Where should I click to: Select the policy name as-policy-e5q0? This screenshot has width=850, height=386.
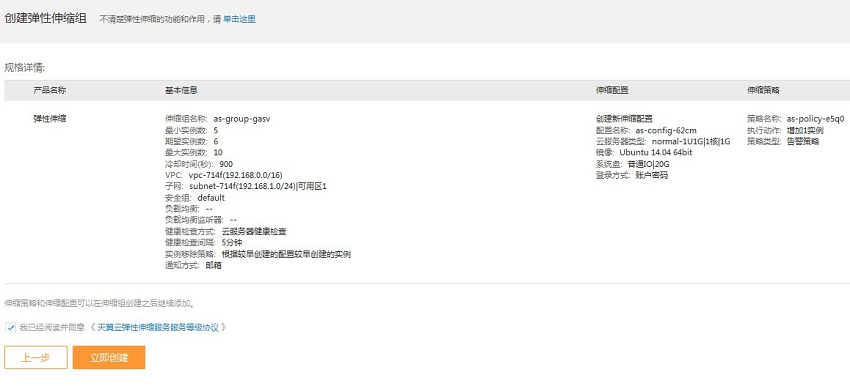point(815,119)
